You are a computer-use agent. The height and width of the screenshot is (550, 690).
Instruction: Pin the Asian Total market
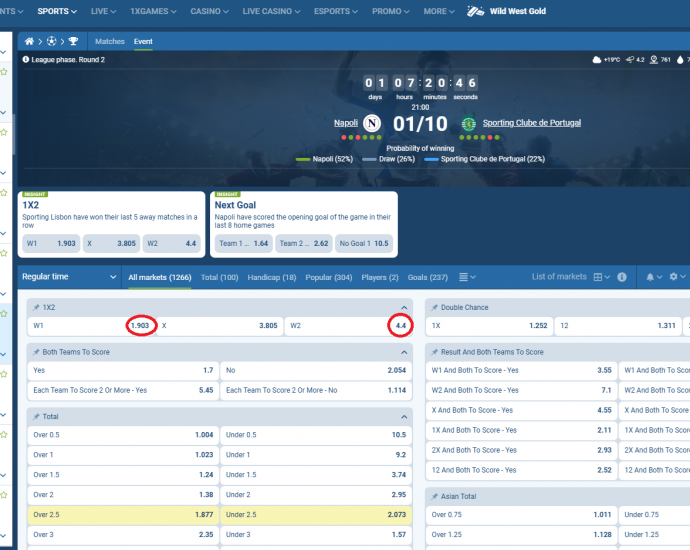434,496
